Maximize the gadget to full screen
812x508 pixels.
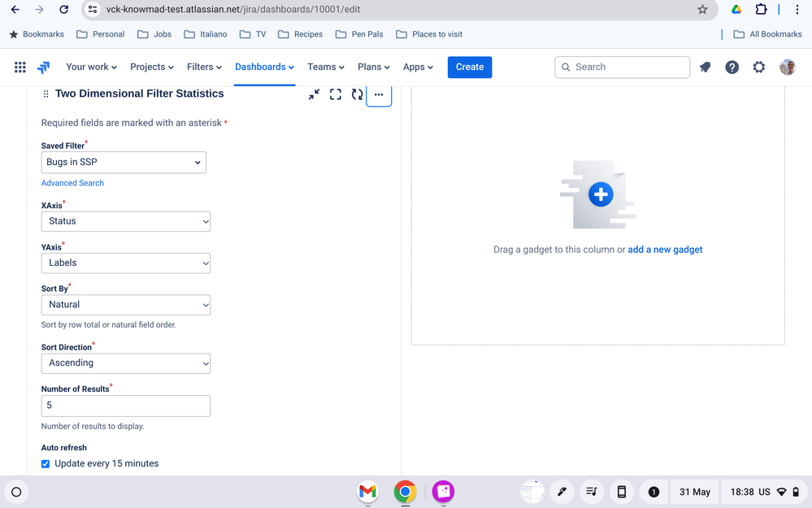[x=336, y=94]
